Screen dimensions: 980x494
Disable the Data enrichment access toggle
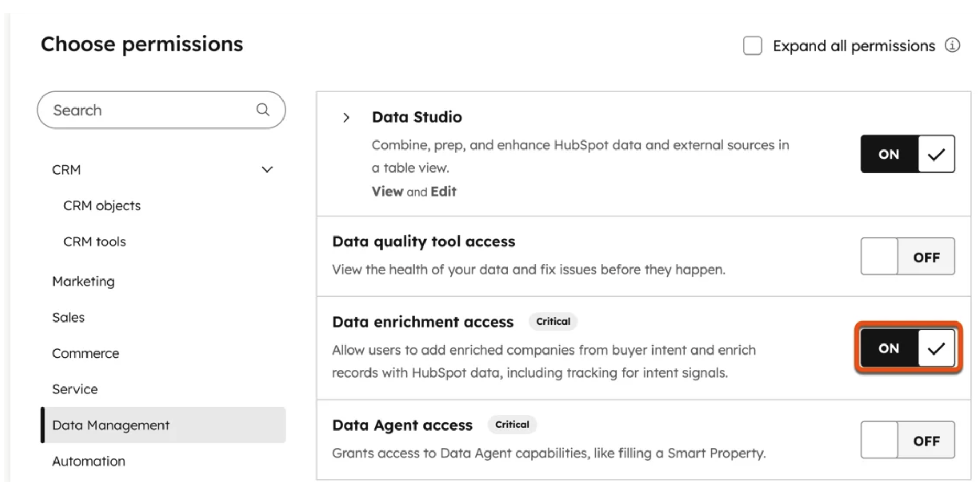(907, 348)
